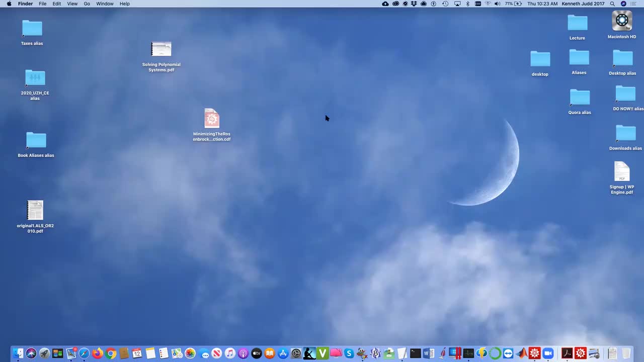The width and height of the screenshot is (644, 362).
Task: Open TeamViewer from the Dock
Action: tap(508, 353)
